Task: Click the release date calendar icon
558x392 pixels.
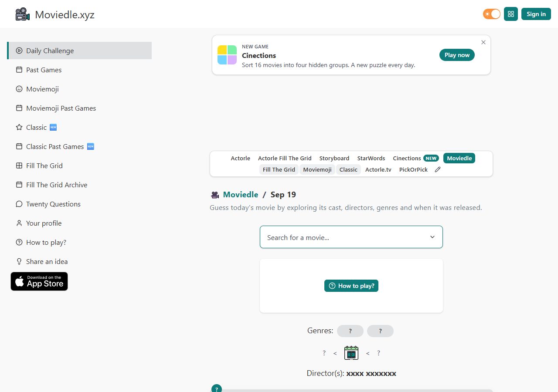Action: pyautogui.click(x=351, y=353)
